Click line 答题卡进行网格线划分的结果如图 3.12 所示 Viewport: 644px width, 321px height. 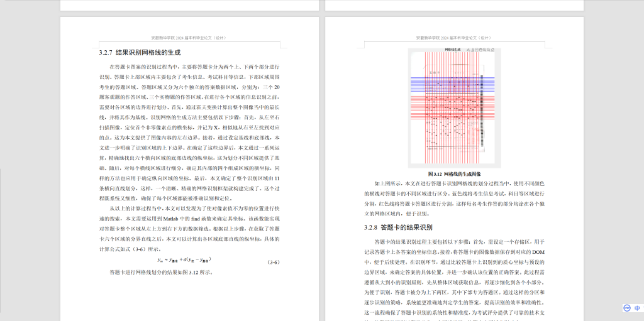(162, 272)
